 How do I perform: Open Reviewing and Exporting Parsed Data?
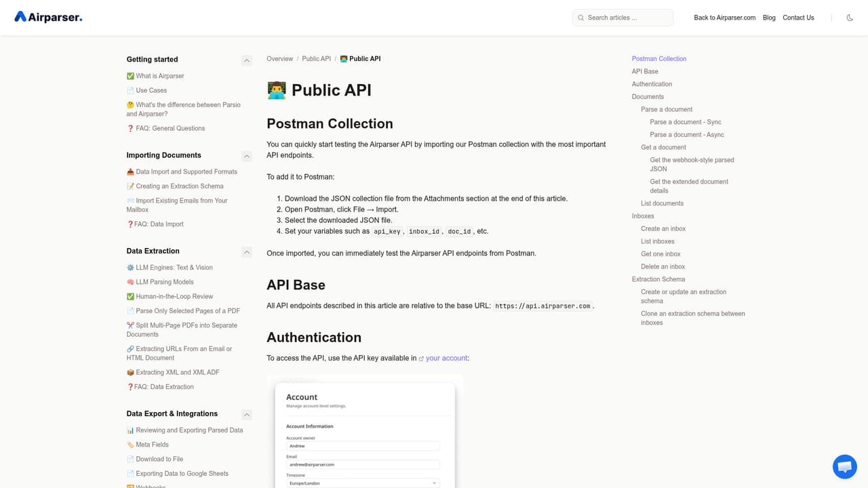tap(184, 430)
